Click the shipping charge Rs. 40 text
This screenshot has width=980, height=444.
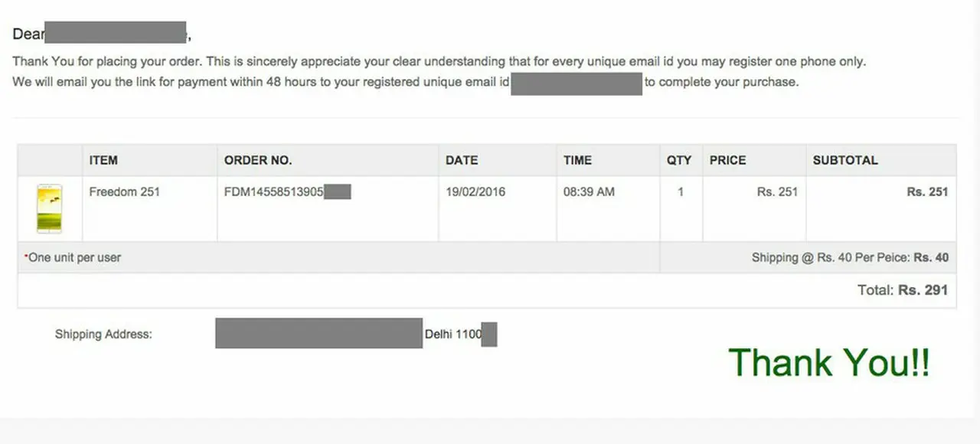(x=931, y=258)
